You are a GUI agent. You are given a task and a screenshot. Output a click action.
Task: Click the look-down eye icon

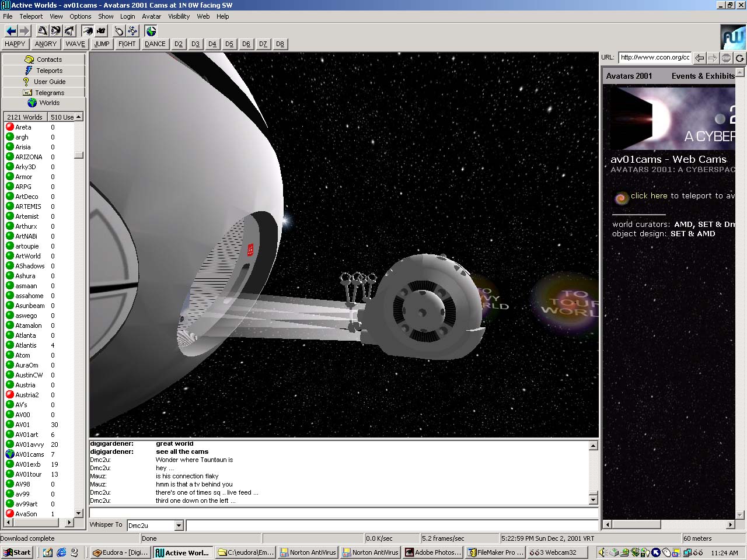click(69, 31)
